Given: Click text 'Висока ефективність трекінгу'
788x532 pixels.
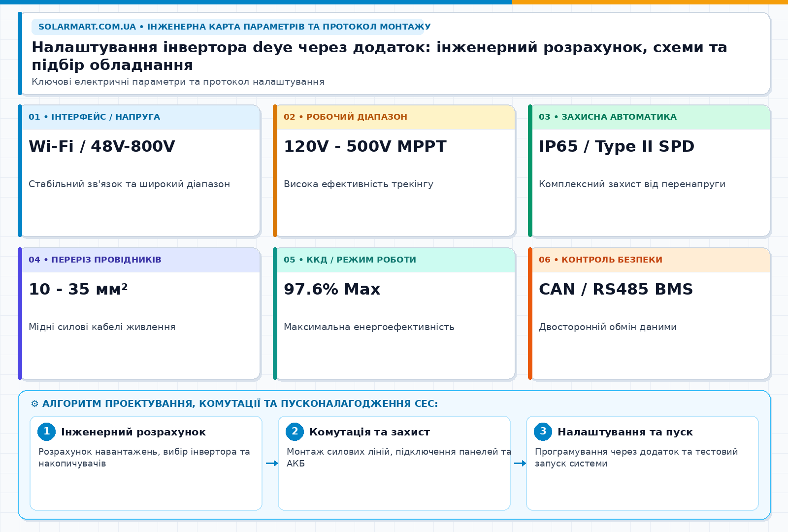Looking at the screenshot, I should [359, 184].
